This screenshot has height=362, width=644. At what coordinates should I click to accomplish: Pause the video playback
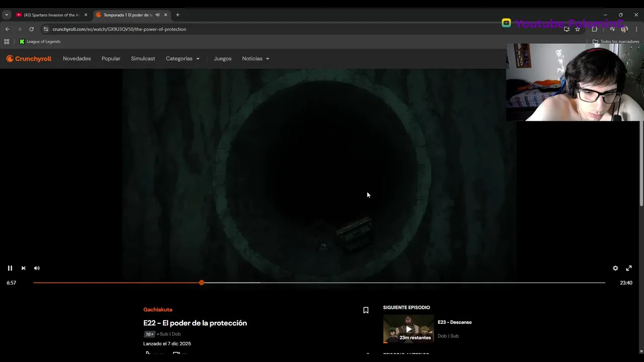coord(10,268)
